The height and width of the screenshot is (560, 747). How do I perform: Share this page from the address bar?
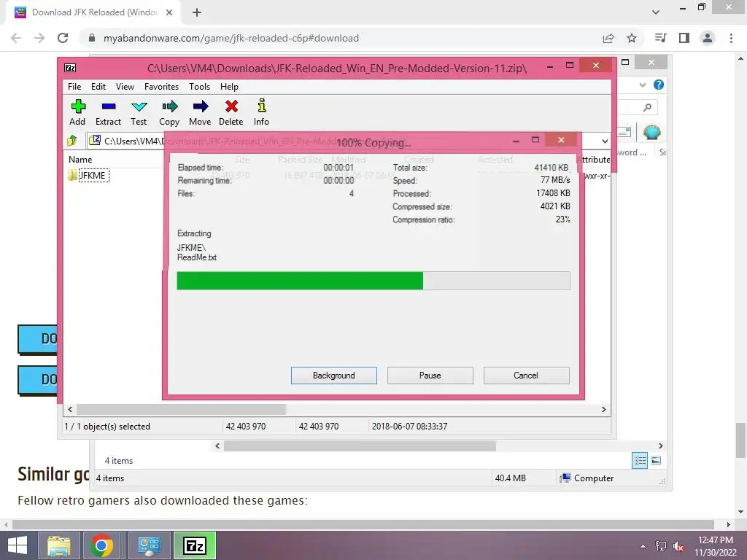tap(608, 38)
